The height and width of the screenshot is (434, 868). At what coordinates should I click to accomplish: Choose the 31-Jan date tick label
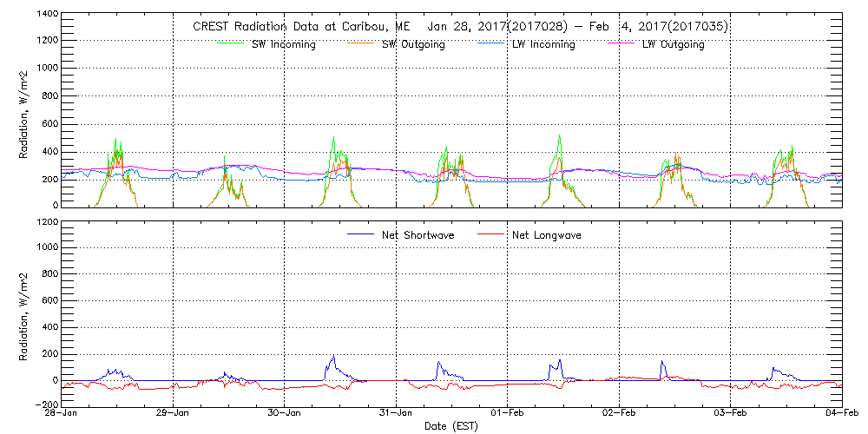tap(396, 413)
